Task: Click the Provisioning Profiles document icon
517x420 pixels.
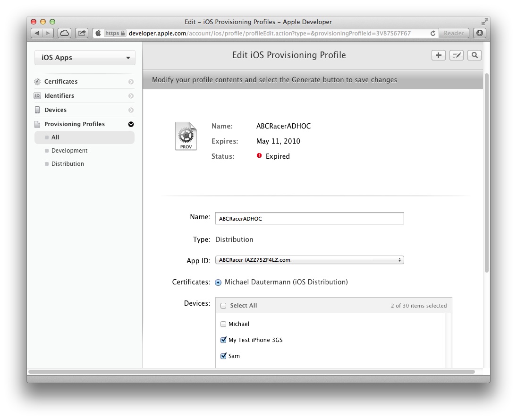Action: [x=37, y=124]
